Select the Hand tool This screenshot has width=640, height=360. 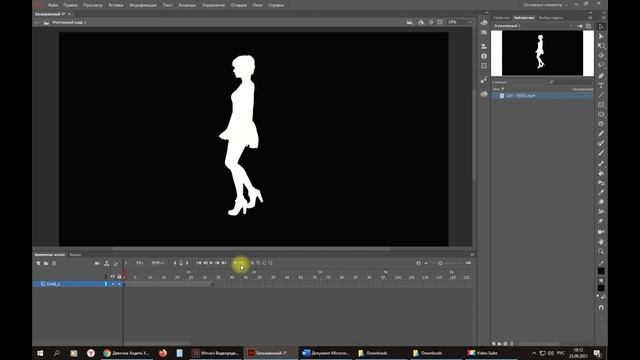(x=601, y=242)
